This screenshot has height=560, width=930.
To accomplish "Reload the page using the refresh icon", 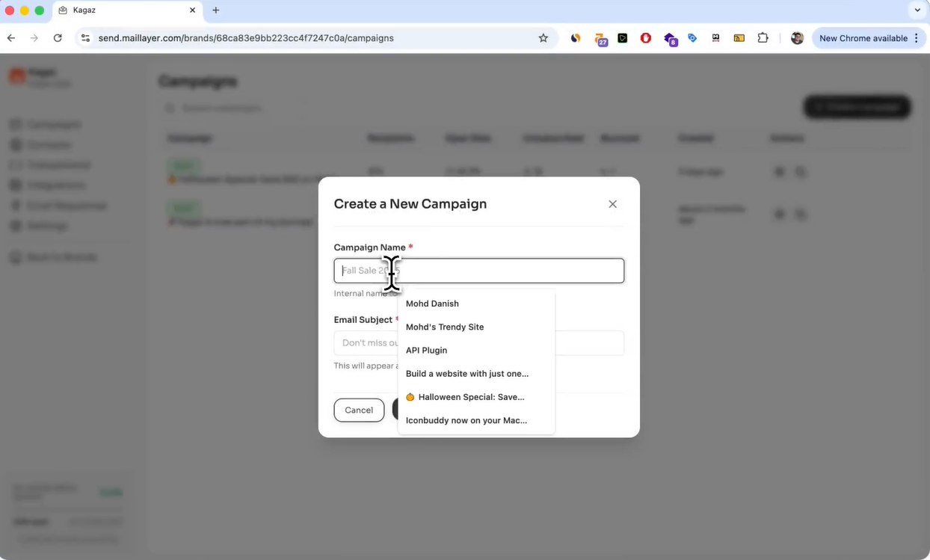I will pyautogui.click(x=58, y=37).
